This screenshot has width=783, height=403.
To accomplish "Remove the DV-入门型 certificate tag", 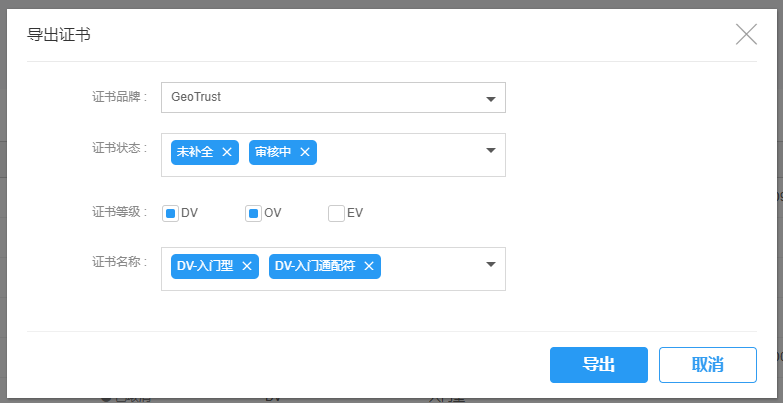I will tap(247, 266).
